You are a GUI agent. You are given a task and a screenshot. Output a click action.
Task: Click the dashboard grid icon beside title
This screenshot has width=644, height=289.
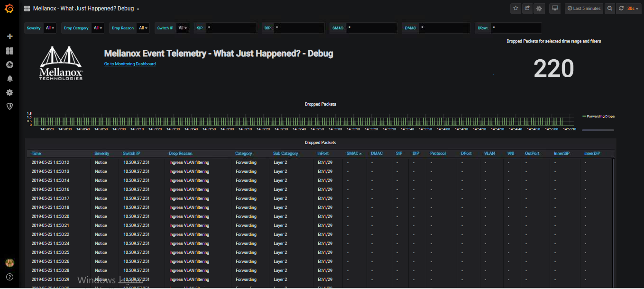point(27,9)
